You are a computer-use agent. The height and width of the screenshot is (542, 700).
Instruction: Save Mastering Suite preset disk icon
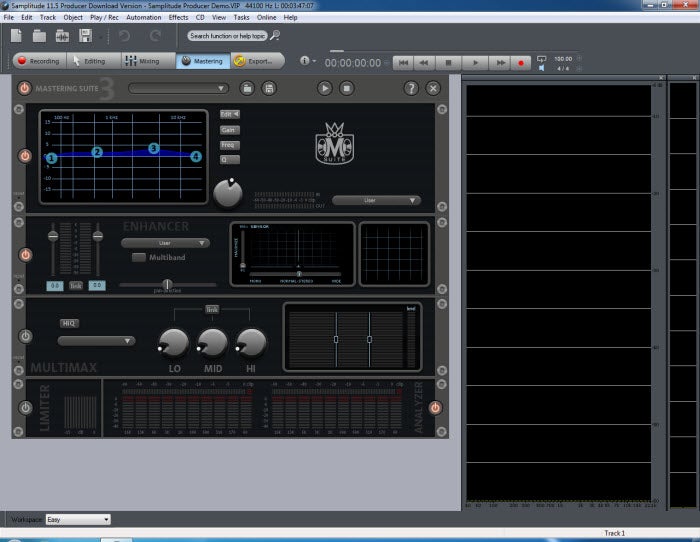coord(269,88)
